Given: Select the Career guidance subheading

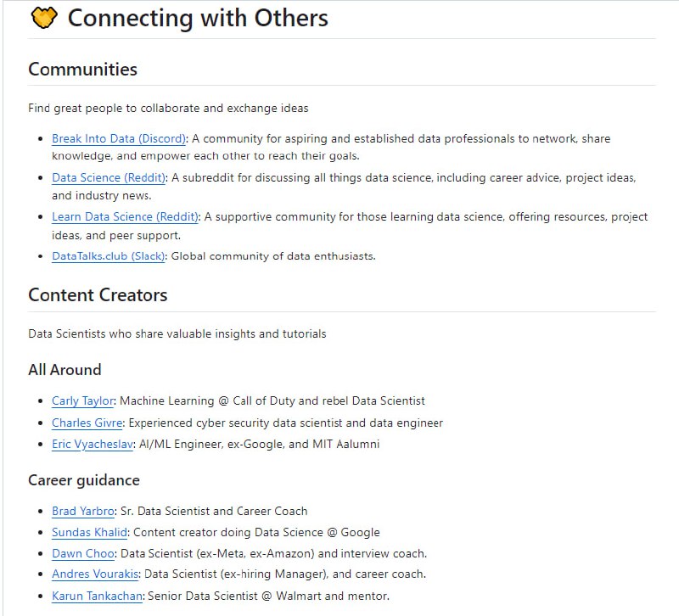Looking at the screenshot, I should tap(83, 480).
